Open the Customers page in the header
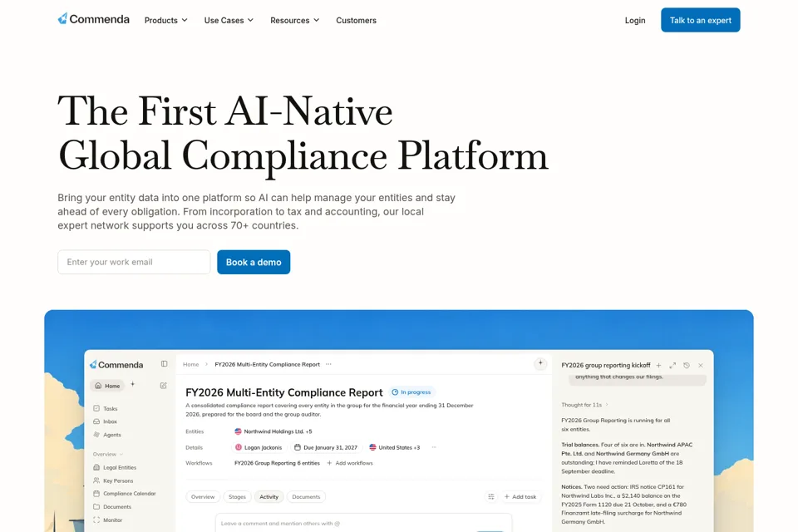 [357, 20]
